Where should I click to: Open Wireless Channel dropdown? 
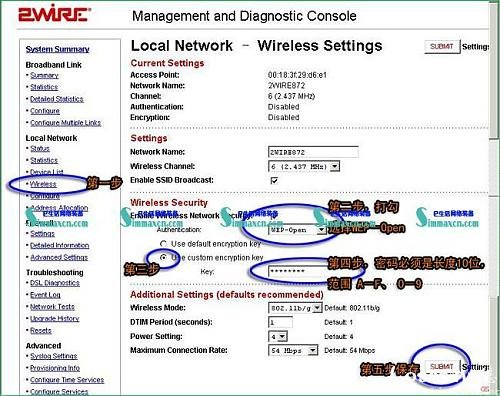(304, 166)
